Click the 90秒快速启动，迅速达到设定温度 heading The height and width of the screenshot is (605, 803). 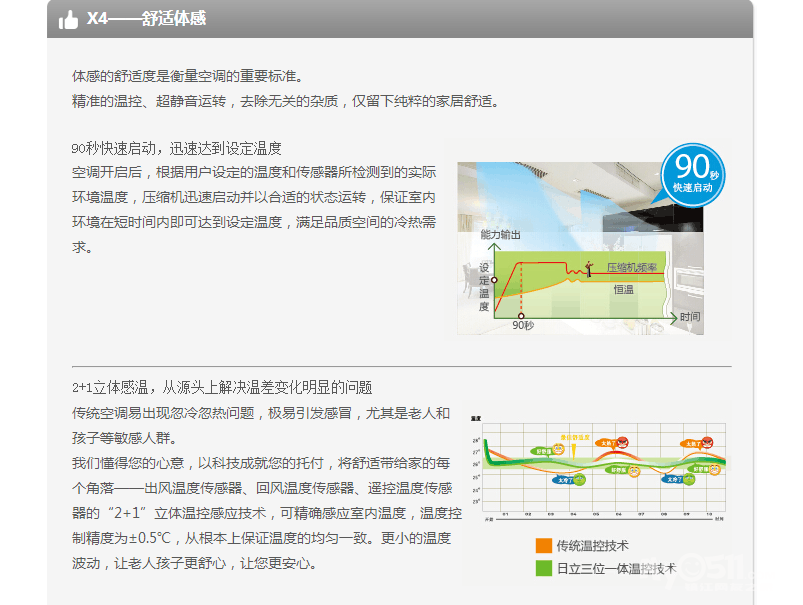click(x=176, y=148)
